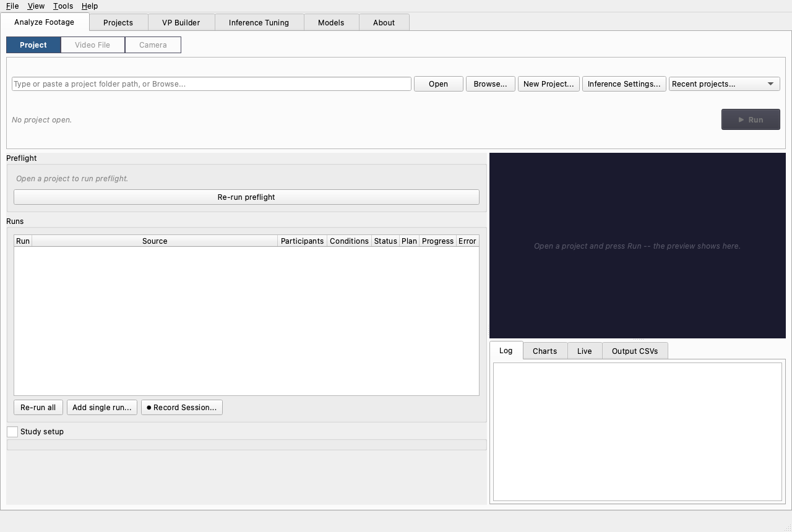The image size is (792, 532).
Task: Click the 'Open a project to run preflight.' text
Action: (72, 179)
